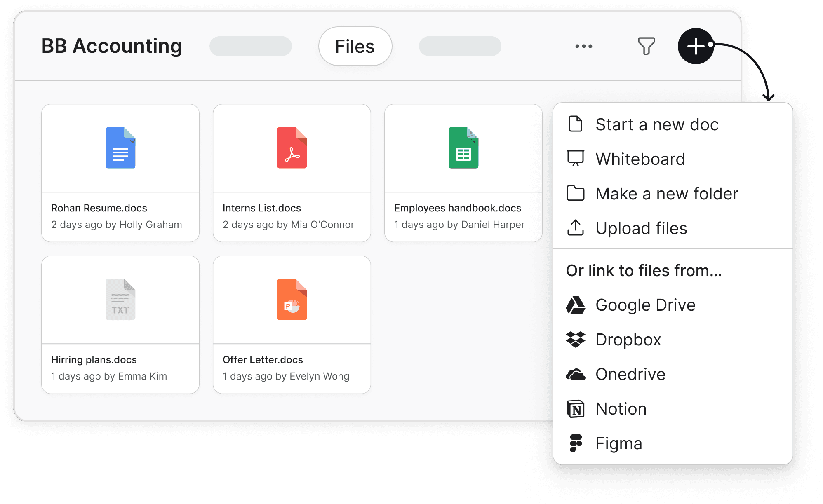The width and height of the screenshot is (823, 504).
Task: Choose the Whiteboard menu option
Action: pyautogui.click(x=640, y=159)
